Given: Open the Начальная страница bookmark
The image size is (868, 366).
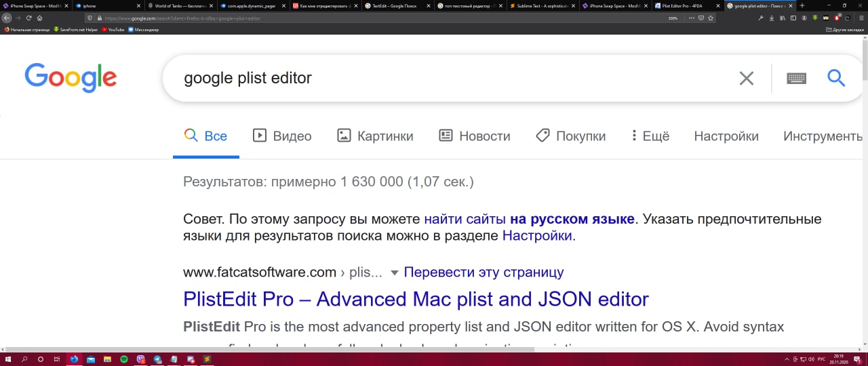Looking at the screenshot, I should (27, 30).
